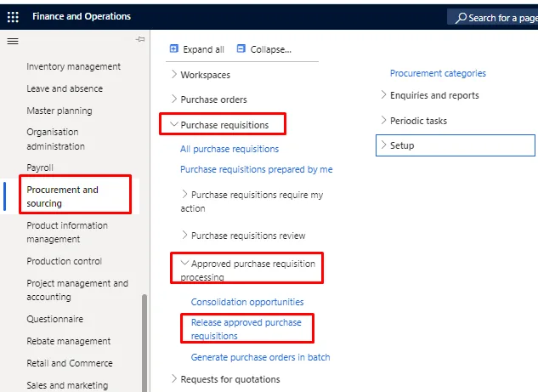Open Generate purchase orders in batch

tap(260, 357)
